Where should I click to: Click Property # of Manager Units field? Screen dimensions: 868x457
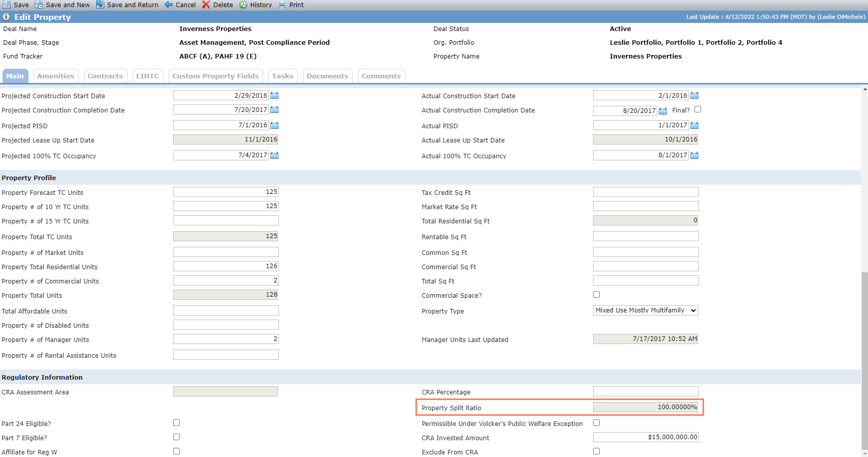coord(226,339)
